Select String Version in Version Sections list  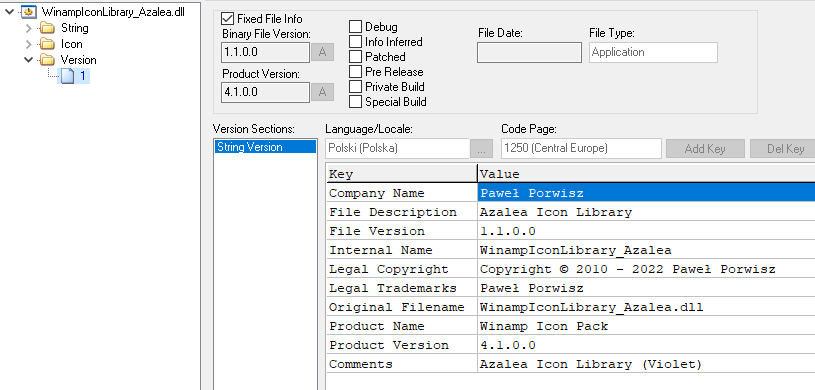265,147
